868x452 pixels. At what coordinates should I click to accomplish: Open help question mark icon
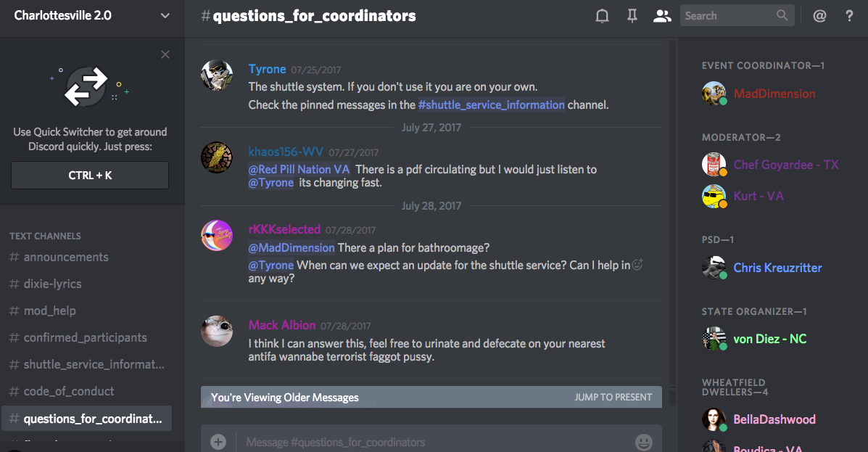849,16
